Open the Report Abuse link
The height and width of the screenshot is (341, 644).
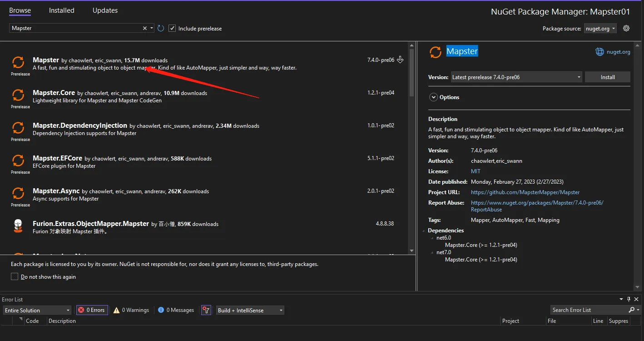click(x=537, y=206)
